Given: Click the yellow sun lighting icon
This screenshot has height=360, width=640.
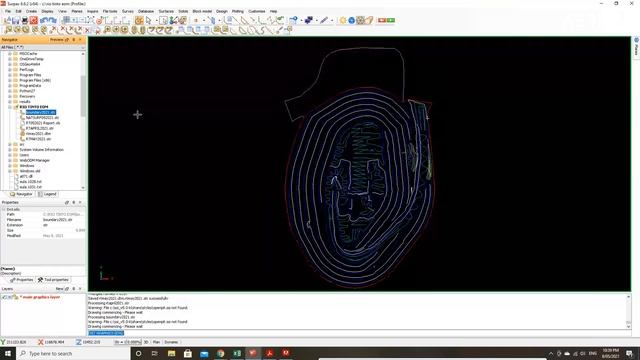Looking at the screenshot, I should point(343,20).
